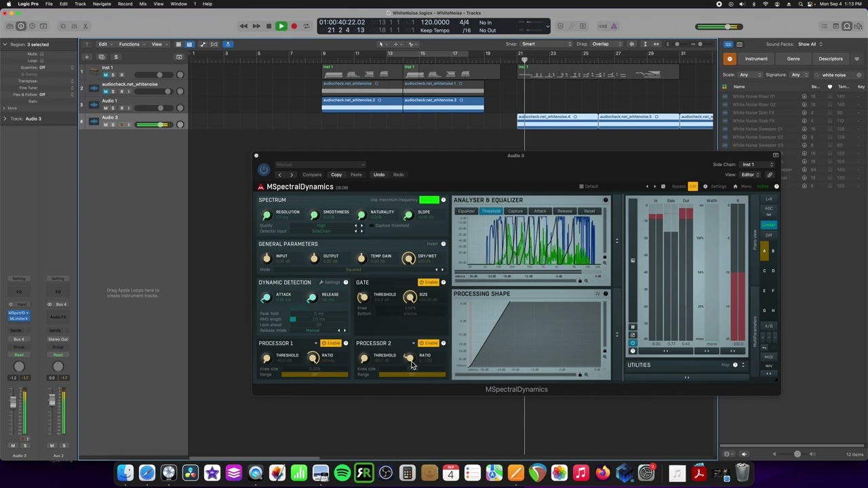Toggle the Cycle mode button
Screen dimensions: 868x488
click(x=307, y=26)
